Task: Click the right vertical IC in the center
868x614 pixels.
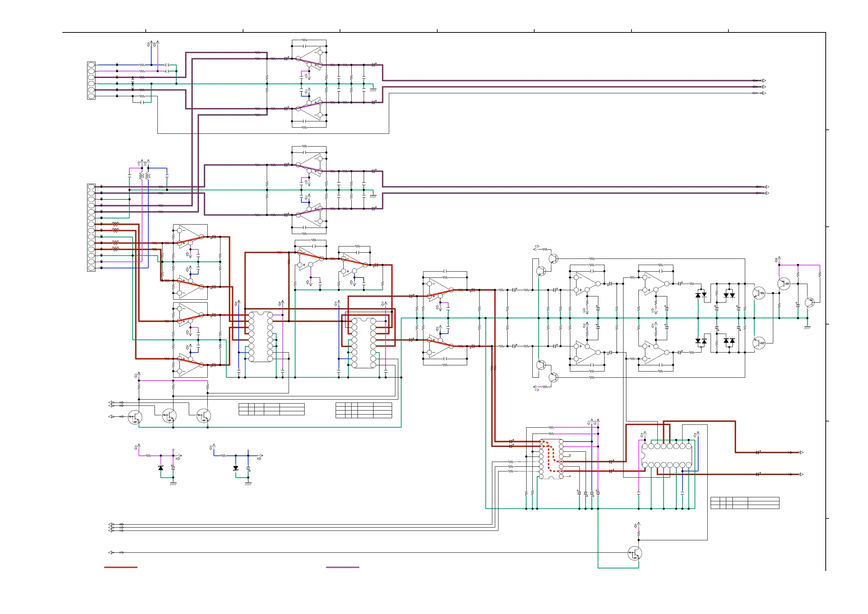Action: (364, 343)
